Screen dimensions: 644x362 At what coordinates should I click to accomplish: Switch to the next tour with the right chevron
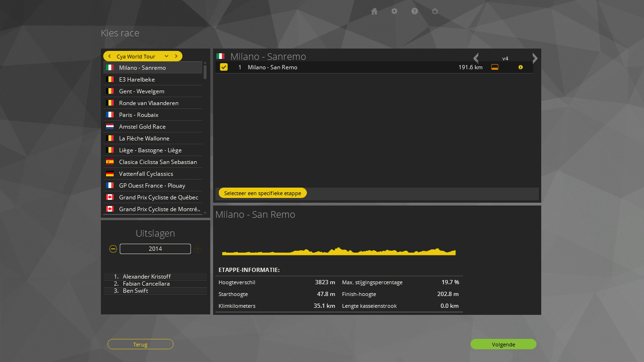pyautogui.click(x=176, y=56)
